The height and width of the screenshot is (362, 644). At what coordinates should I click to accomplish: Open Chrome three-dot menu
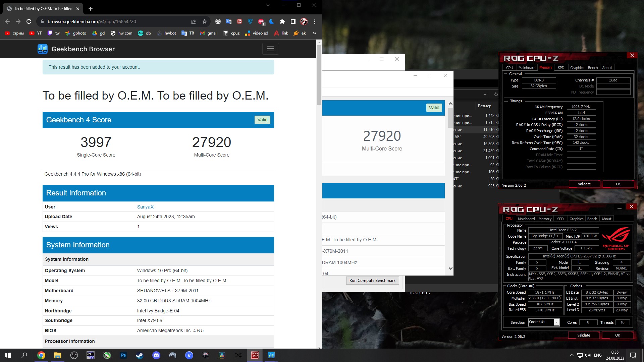coord(315,21)
